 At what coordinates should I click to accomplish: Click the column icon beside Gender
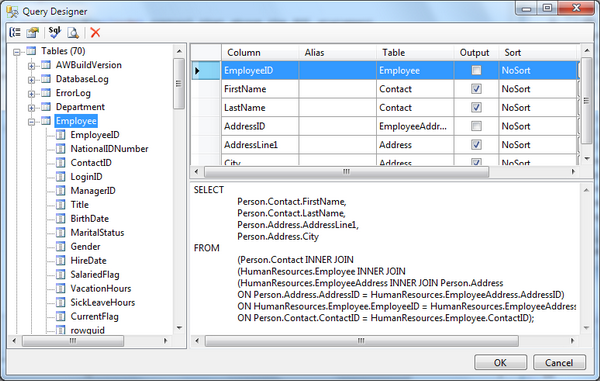pos(60,246)
